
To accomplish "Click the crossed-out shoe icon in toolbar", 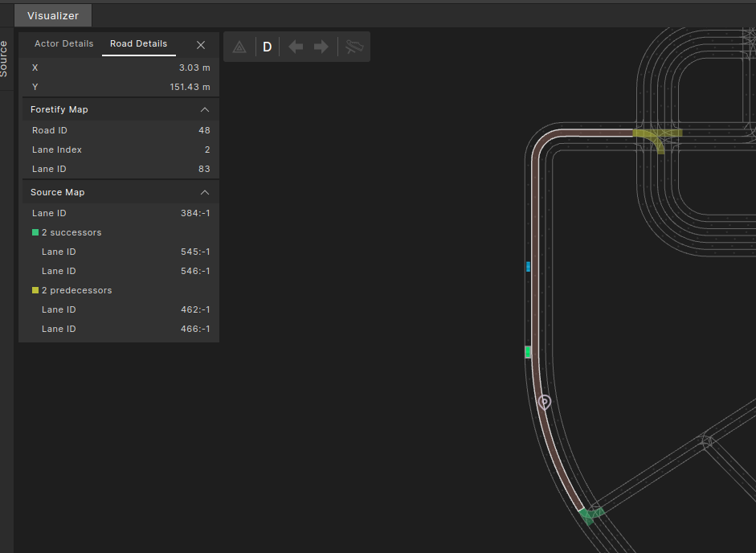I will (353, 47).
